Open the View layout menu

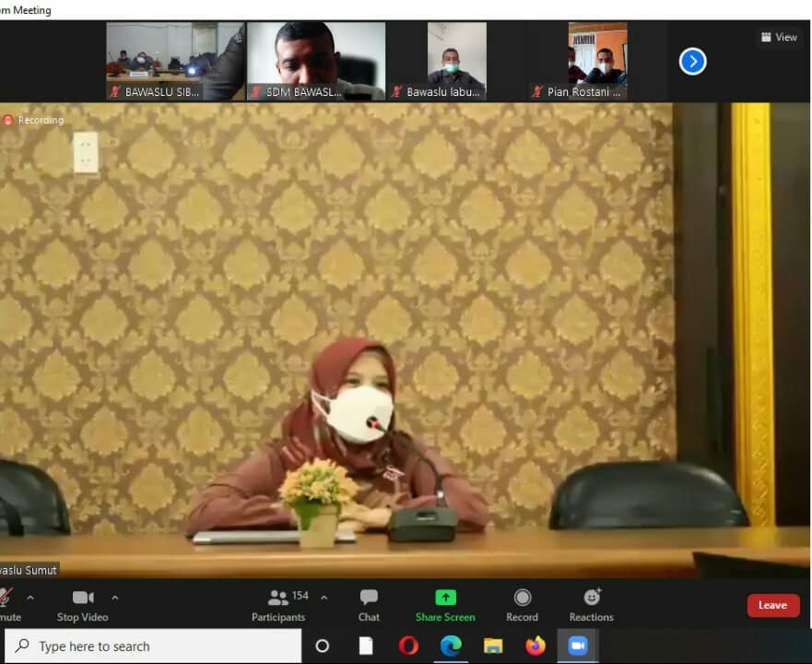tap(779, 37)
